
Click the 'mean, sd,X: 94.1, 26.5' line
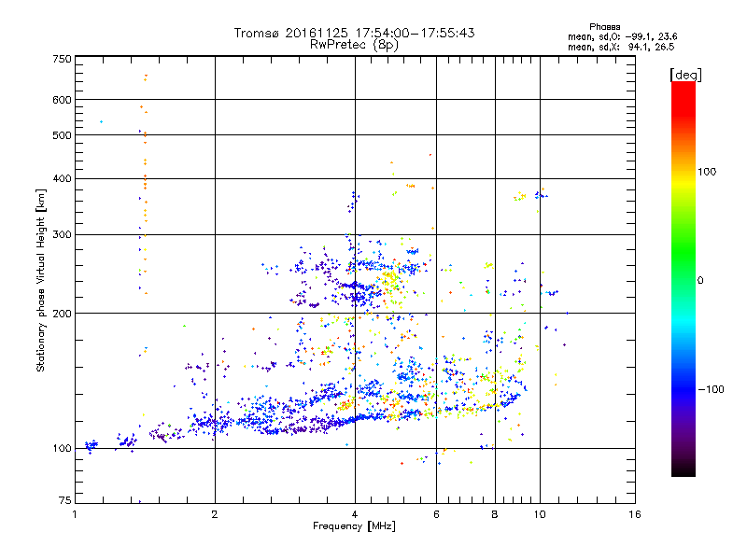click(x=621, y=47)
